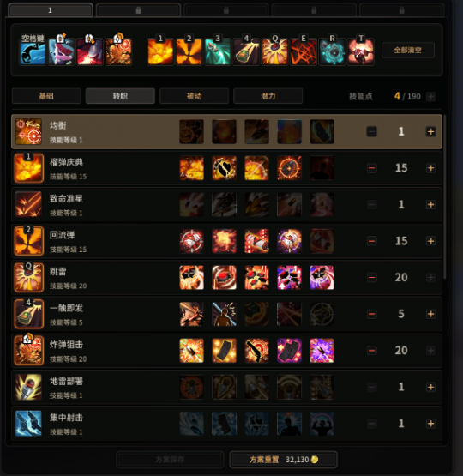Decrease 榴弹庆典 level with minus button

tap(371, 168)
